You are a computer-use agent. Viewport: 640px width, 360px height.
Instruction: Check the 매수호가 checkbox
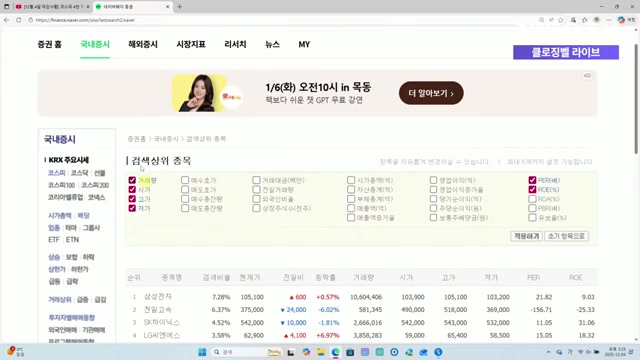[185, 180]
